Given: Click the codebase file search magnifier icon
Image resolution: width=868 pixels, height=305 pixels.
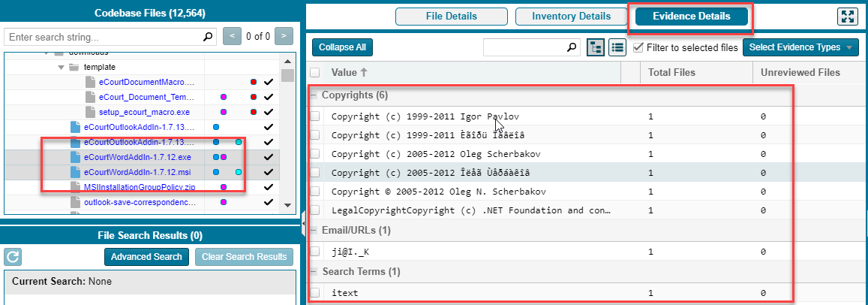Looking at the screenshot, I should click(208, 36).
